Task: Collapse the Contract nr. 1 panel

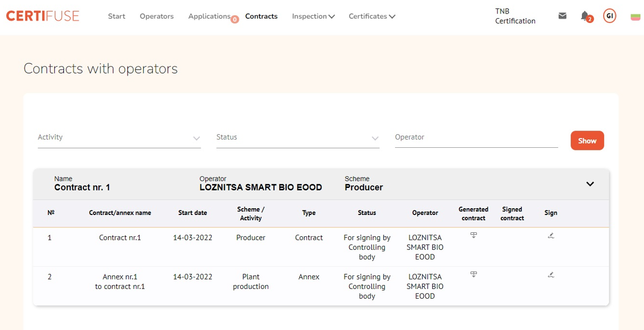Action: (x=590, y=184)
